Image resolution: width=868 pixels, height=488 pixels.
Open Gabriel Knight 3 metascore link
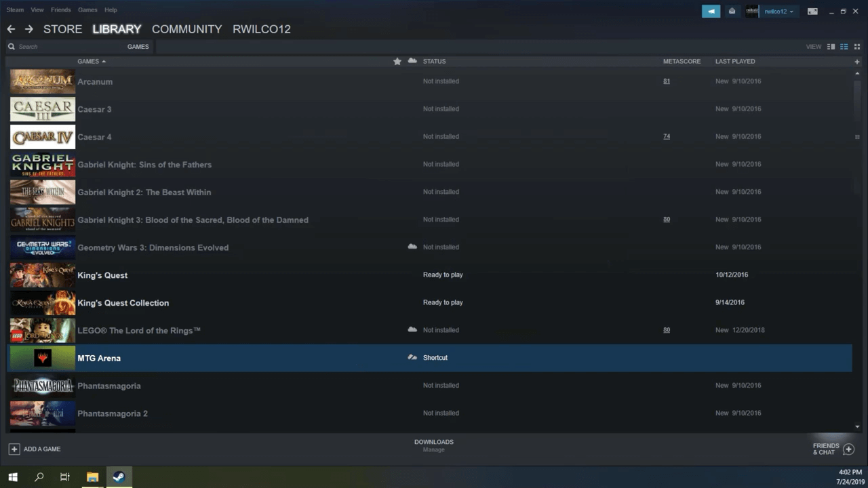(x=667, y=220)
